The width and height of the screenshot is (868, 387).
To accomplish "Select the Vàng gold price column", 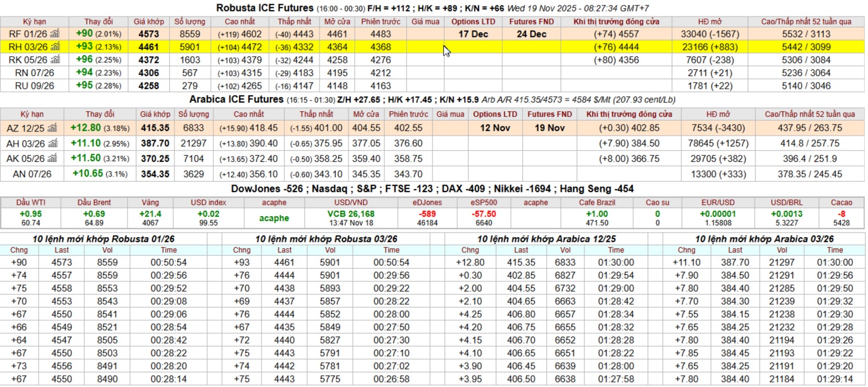I will tap(150, 203).
